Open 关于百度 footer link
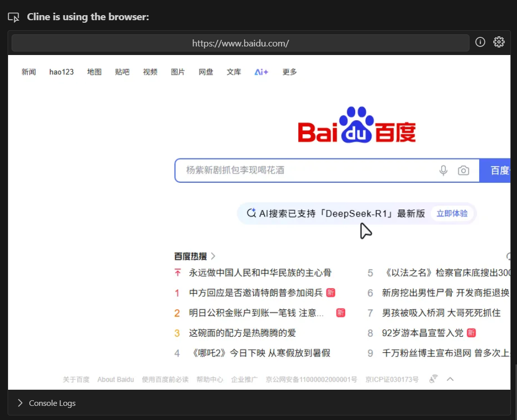Screen dimensions: 517x420 pos(76,380)
